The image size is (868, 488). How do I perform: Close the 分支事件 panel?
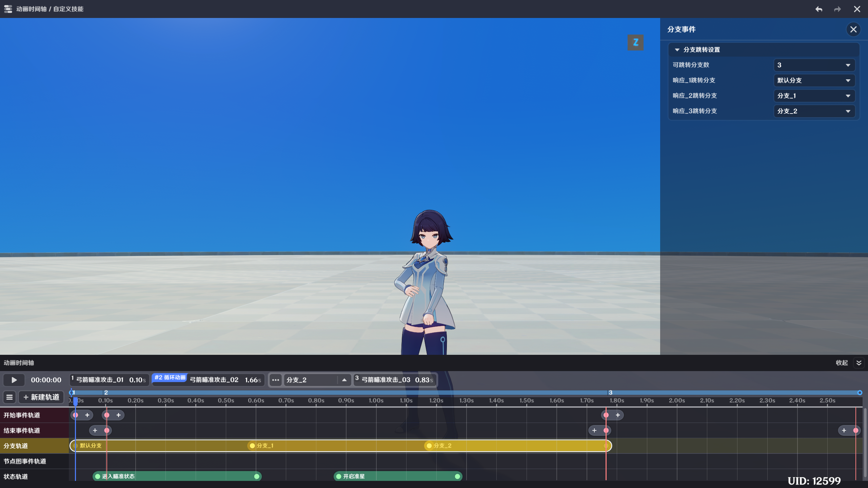pyautogui.click(x=853, y=29)
